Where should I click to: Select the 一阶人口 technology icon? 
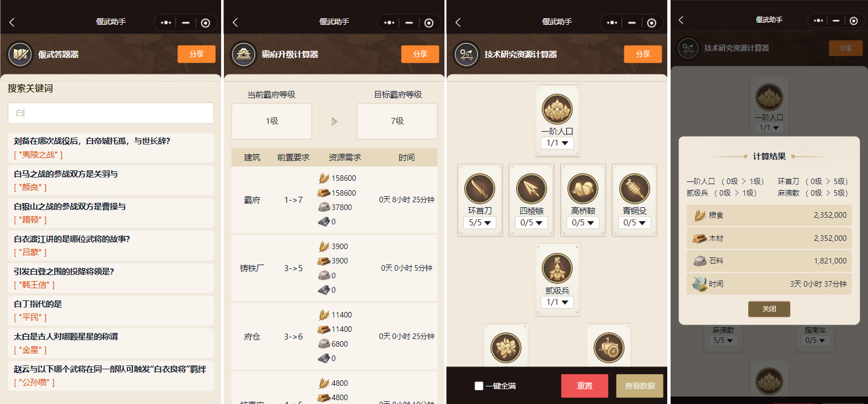pyautogui.click(x=558, y=109)
